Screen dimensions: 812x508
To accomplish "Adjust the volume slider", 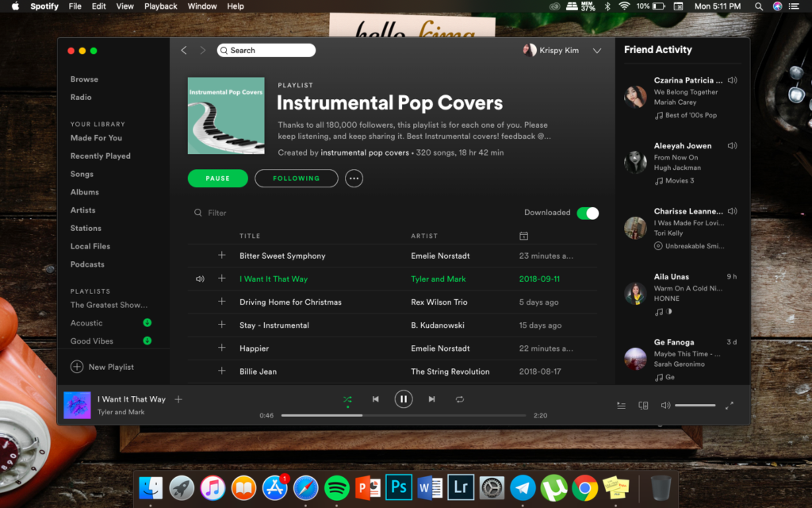I will tap(694, 406).
